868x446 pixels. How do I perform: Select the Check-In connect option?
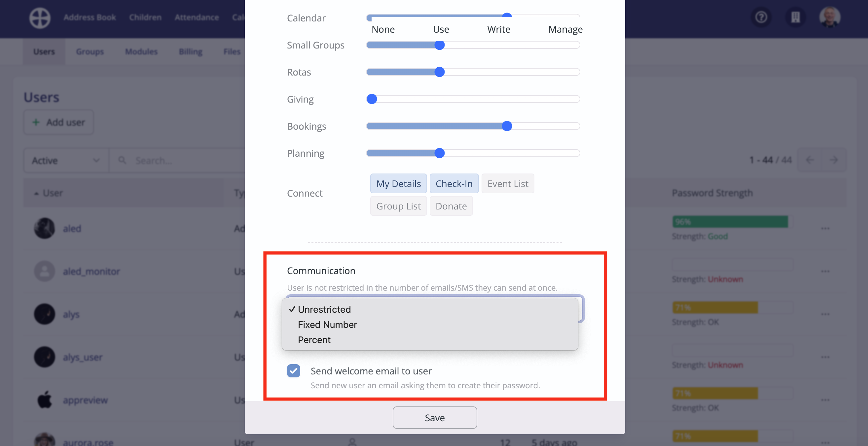tap(454, 183)
